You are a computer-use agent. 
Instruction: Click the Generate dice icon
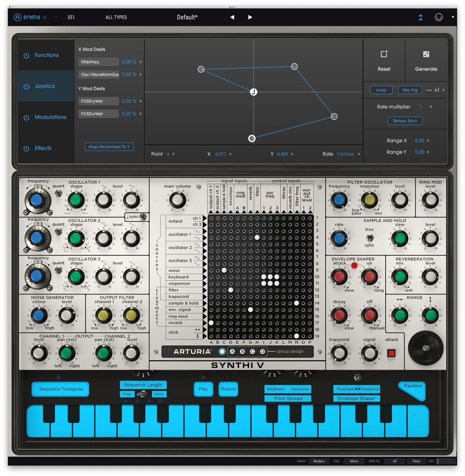coord(426,54)
